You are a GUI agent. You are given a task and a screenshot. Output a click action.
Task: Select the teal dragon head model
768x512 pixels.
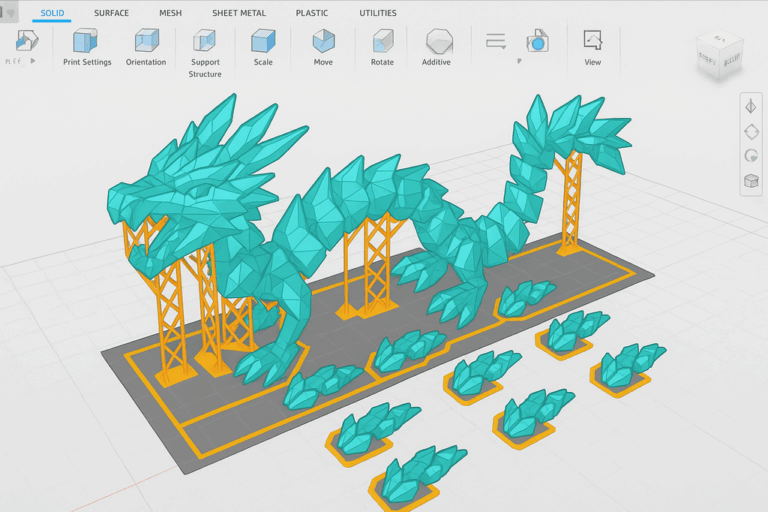(196, 196)
